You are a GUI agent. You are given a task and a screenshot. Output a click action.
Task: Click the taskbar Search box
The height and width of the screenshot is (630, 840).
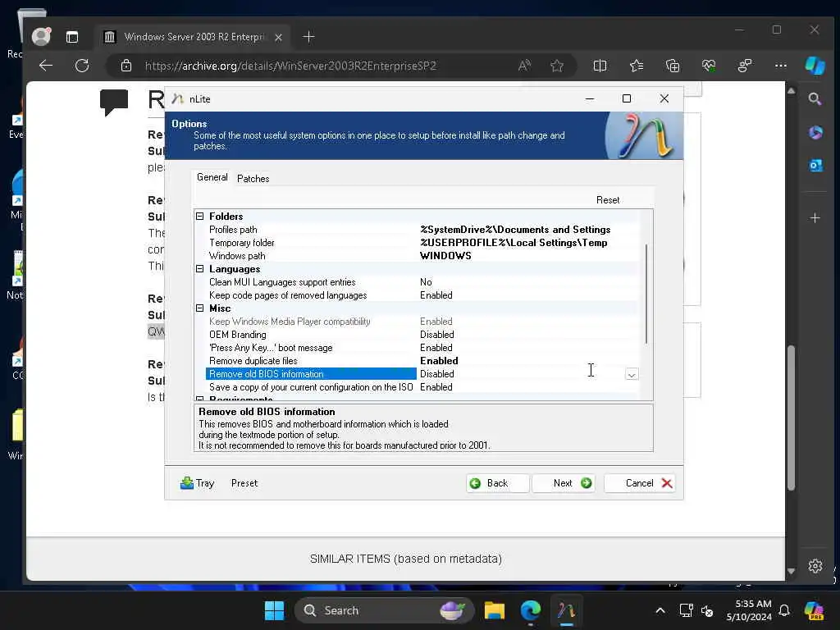click(384, 610)
